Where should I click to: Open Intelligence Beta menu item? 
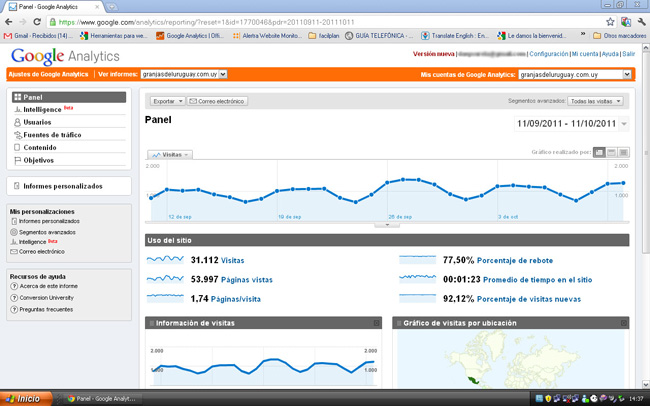[x=69, y=109]
